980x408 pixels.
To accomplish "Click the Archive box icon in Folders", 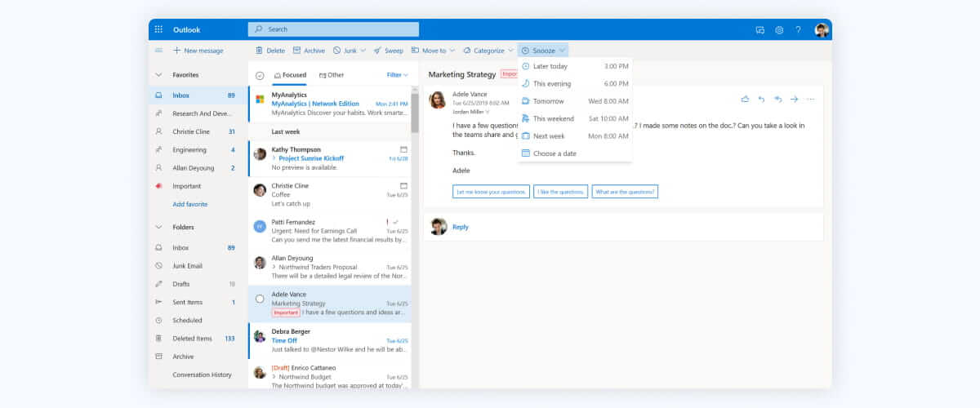I will tap(158, 357).
